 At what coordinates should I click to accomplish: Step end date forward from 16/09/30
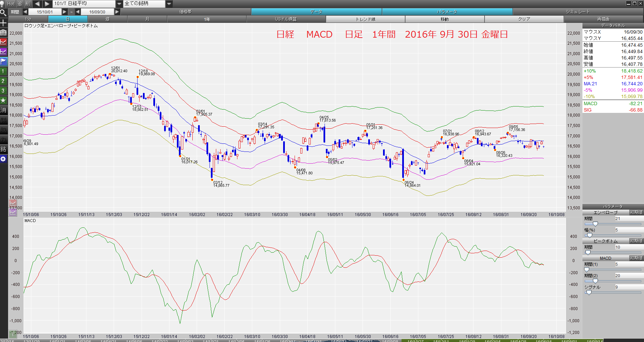pyautogui.click(x=117, y=12)
